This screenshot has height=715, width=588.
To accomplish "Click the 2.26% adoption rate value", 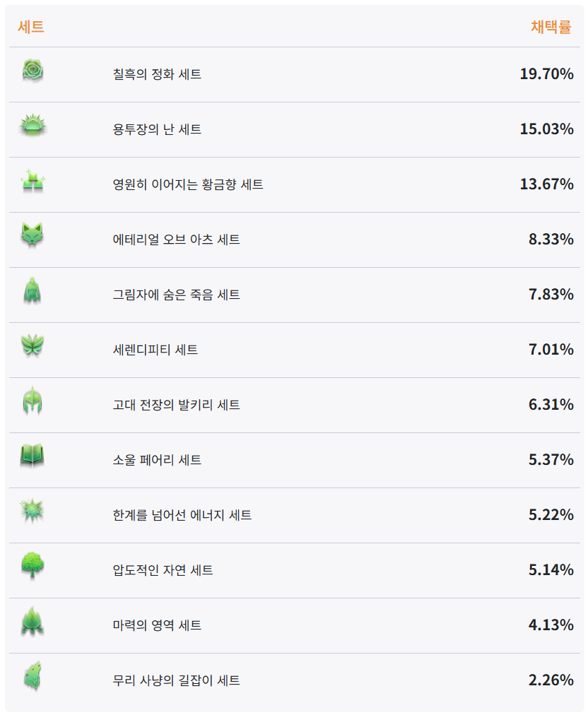I will point(551,680).
